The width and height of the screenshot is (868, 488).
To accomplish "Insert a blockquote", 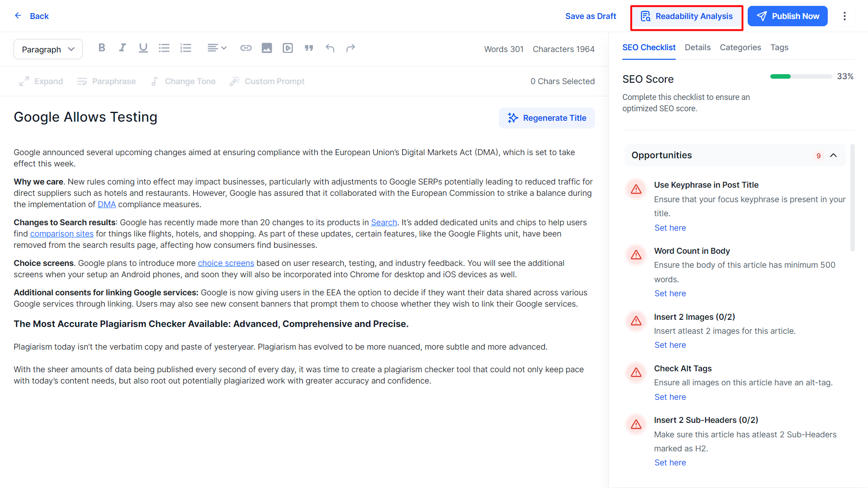I will [309, 48].
